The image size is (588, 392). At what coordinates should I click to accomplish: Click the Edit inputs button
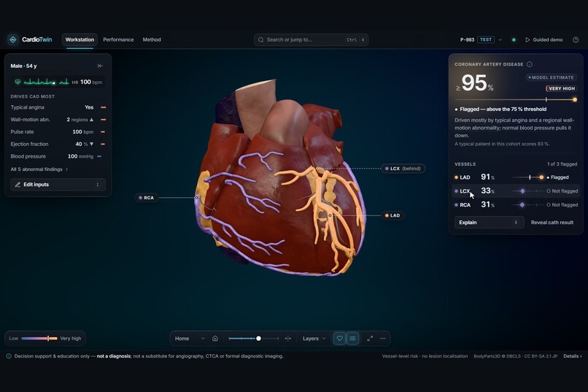[58, 185]
